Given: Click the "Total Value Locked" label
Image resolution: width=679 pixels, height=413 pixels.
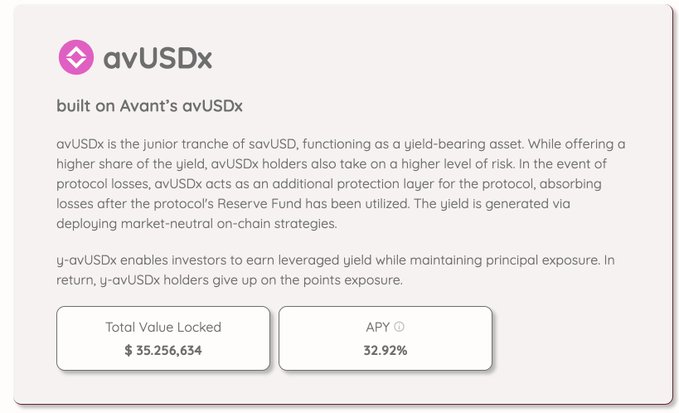Looking at the screenshot, I should coord(163,327).
